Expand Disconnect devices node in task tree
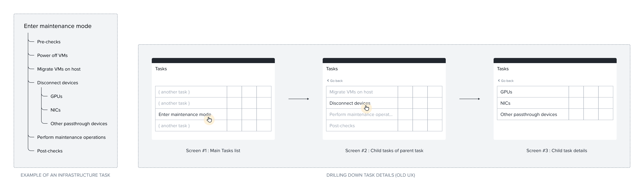 point(57,83)
